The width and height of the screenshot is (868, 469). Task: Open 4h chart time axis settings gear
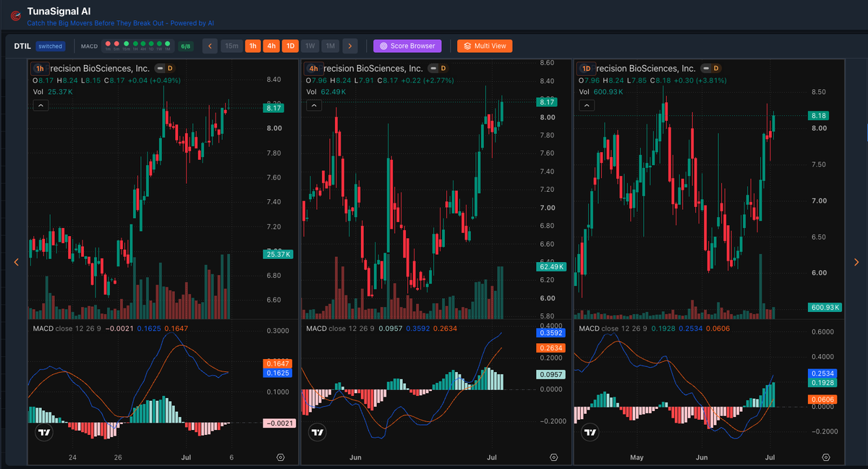[553, 457]
